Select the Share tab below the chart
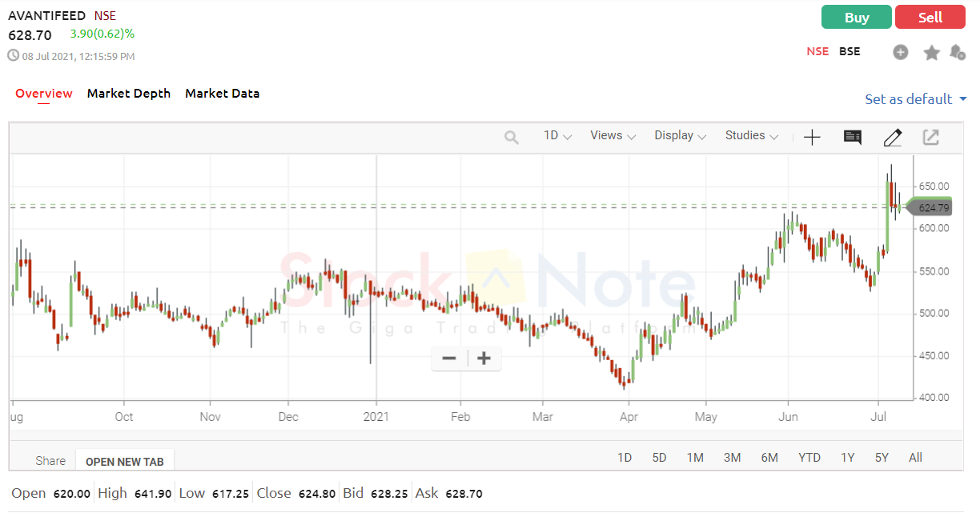Image resolution: width=980 pixels, height=513 pixels. [50, 461]
